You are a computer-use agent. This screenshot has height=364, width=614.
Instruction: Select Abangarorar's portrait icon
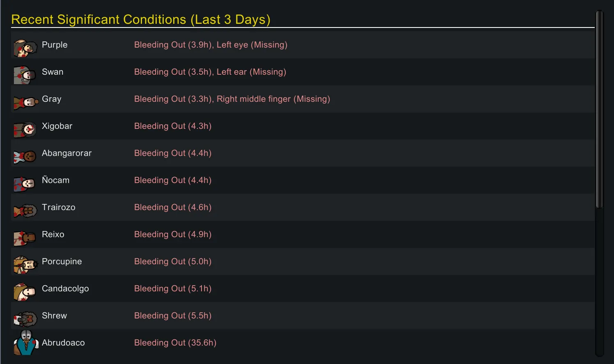25,156
